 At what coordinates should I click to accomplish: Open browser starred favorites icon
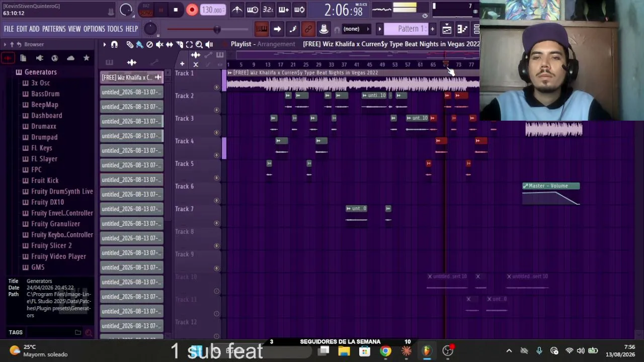(87, 58)
